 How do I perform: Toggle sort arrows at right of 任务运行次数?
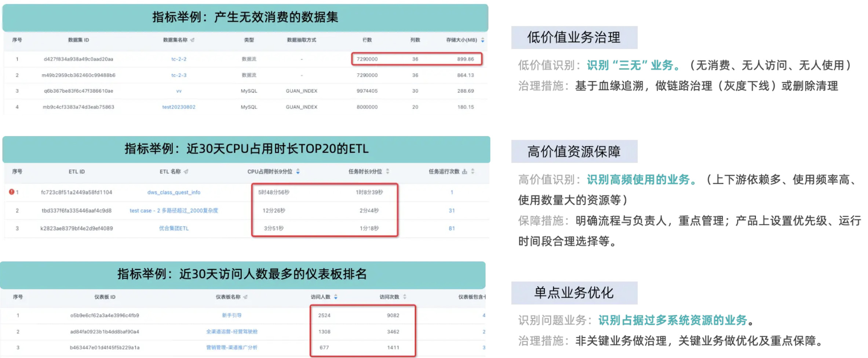coord(473,172)
